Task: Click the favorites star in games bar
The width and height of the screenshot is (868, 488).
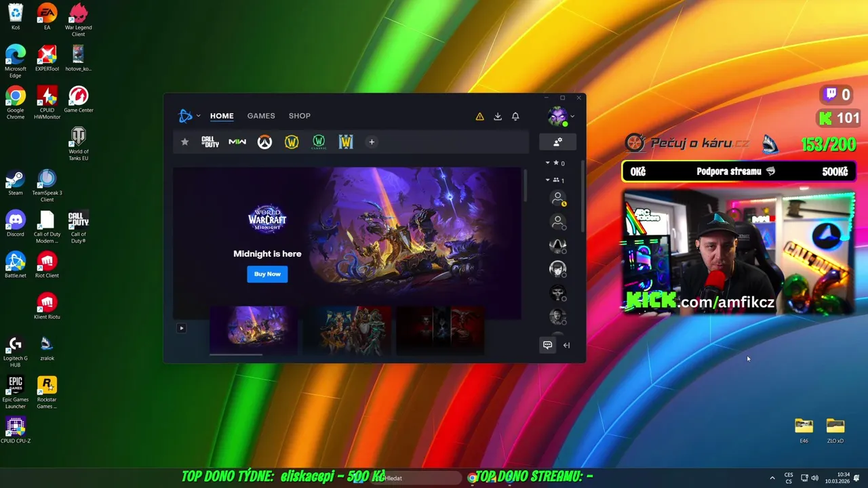Action: [x=184, y=142]
